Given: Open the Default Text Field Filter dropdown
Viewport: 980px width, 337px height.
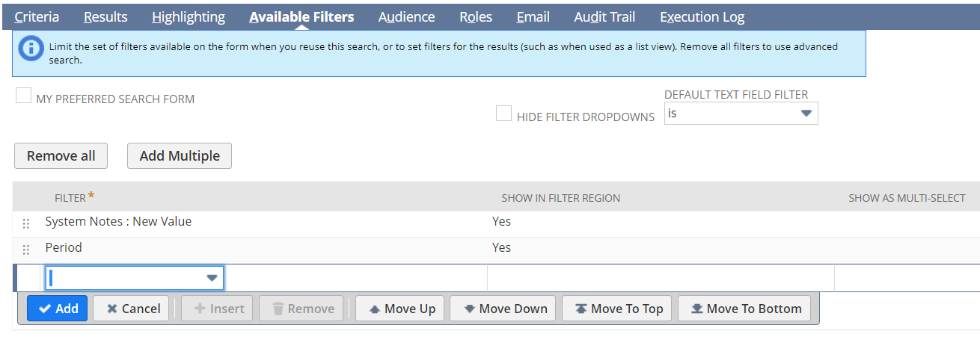Looking at the screenshot, I should click(741, 114).
